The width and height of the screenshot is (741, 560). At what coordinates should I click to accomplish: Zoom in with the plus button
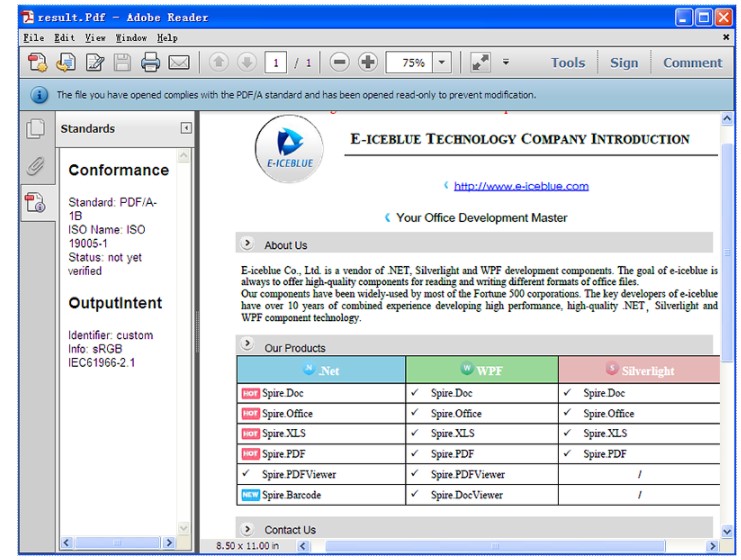(x=368, y=62)
